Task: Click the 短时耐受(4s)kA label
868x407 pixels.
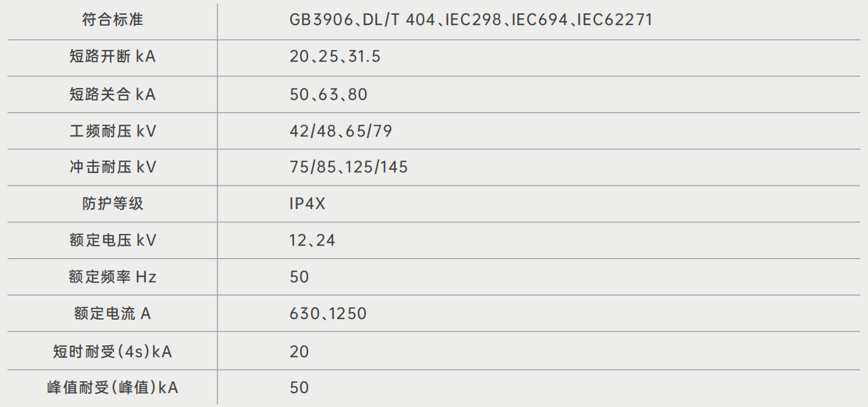Action: click(x=112, y=352)
